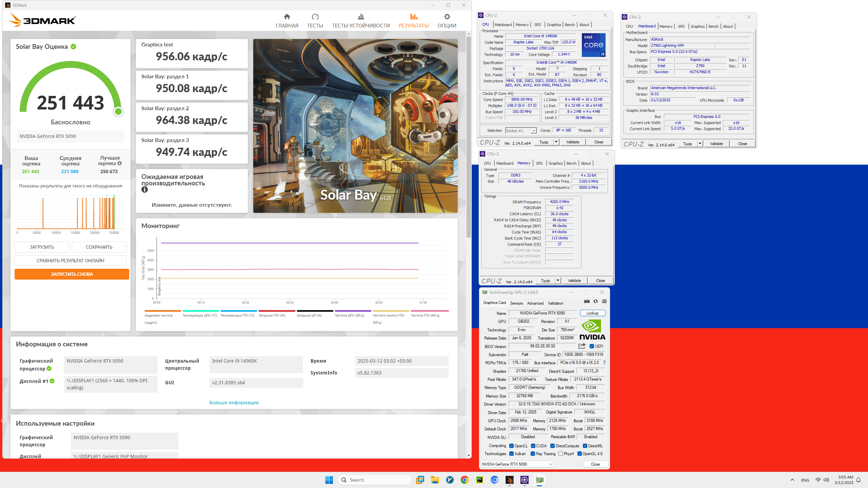This screenshot has width=868, height=488.
Task: Open Windows Start button
Action: tap(329, 480)
